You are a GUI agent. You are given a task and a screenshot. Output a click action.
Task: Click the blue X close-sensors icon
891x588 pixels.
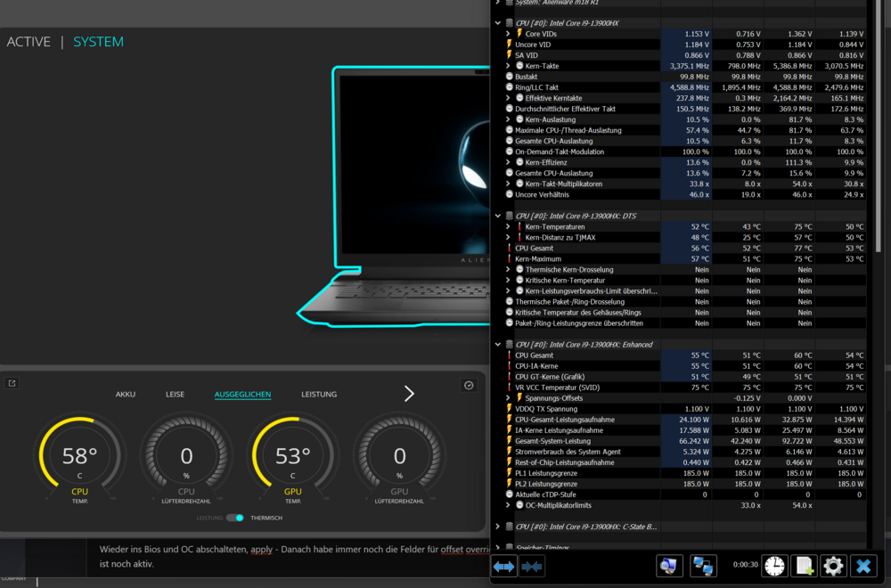click(x=862, y=566)
